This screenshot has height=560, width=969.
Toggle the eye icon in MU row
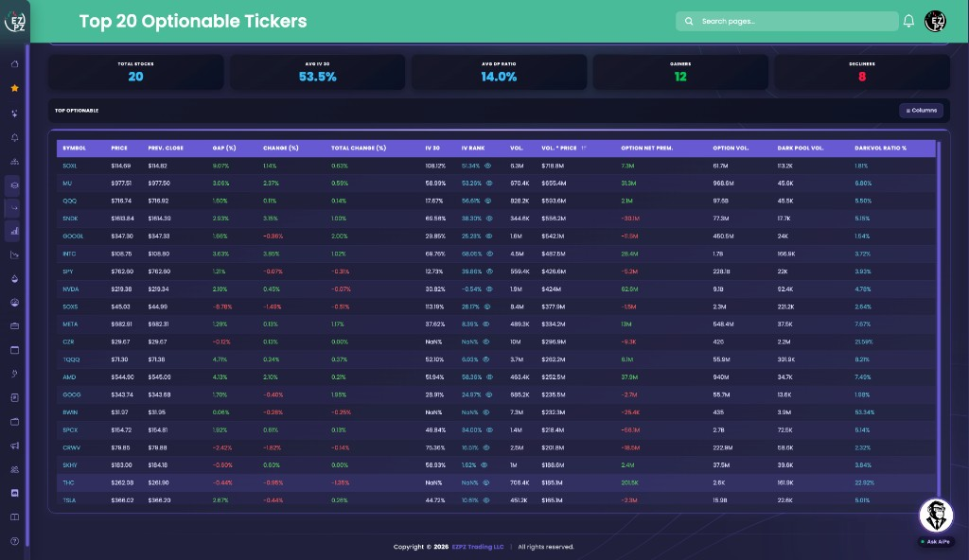click(489, 183)
